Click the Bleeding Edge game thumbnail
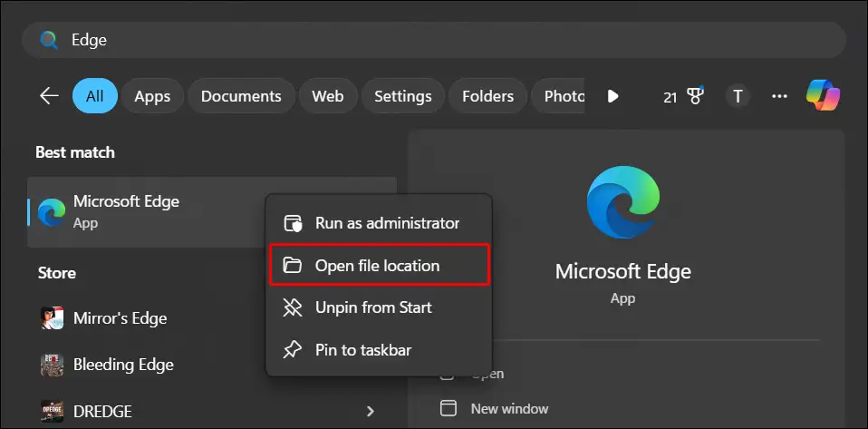 tap(52, 365)
